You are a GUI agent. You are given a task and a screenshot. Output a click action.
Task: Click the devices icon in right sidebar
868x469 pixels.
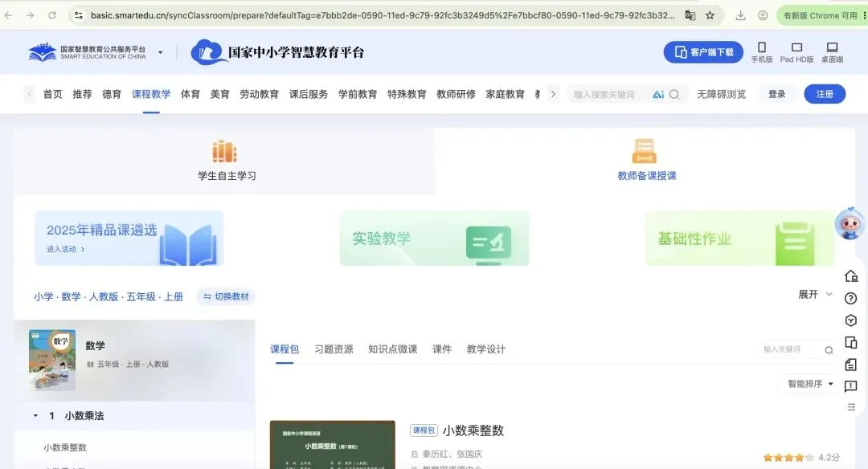tap(851, 342)
